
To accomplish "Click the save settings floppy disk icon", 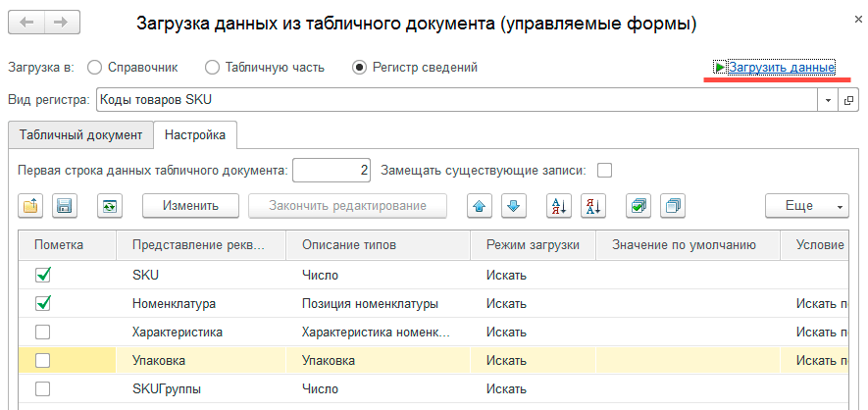I will [65, 206].
